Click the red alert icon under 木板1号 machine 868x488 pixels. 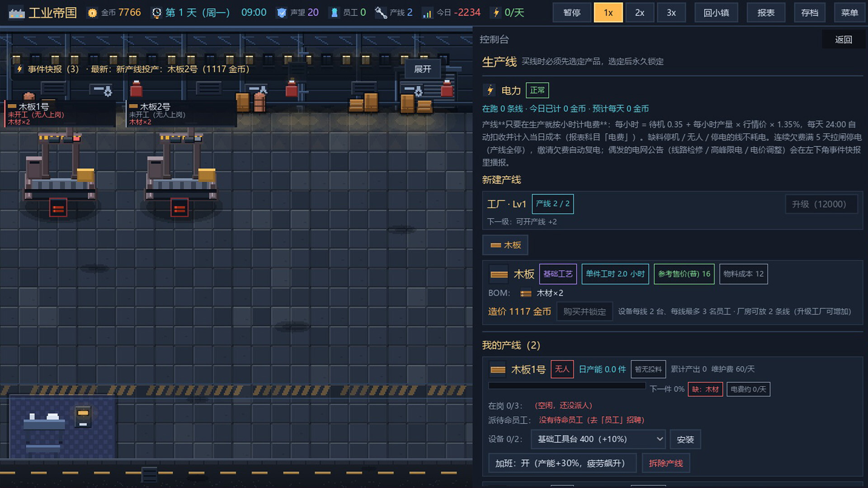[x=58, y=208]
